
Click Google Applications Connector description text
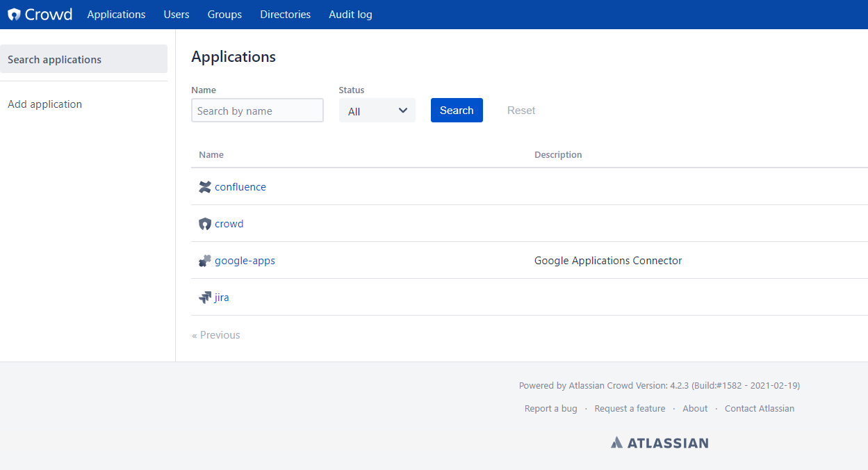click(x=608, y=261)
